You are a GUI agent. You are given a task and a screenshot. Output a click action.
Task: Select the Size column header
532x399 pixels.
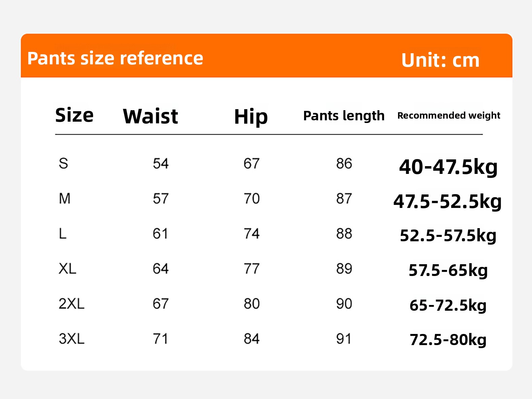click(74, 115)
